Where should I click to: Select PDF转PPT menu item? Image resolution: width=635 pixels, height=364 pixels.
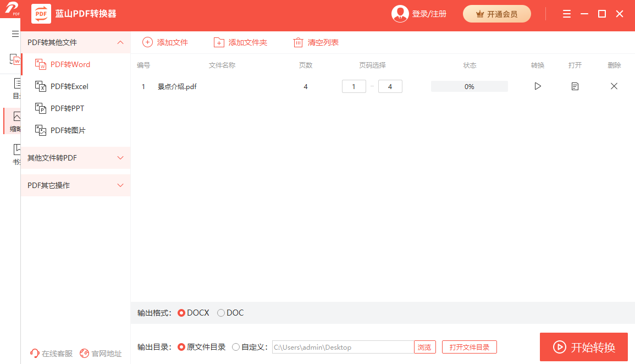click(76, 108)
